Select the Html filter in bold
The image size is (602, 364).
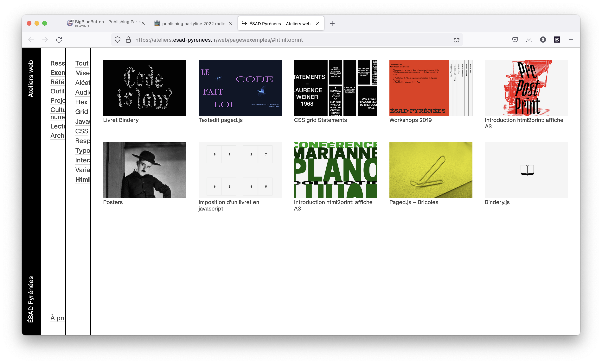click(x=83, y=180)
